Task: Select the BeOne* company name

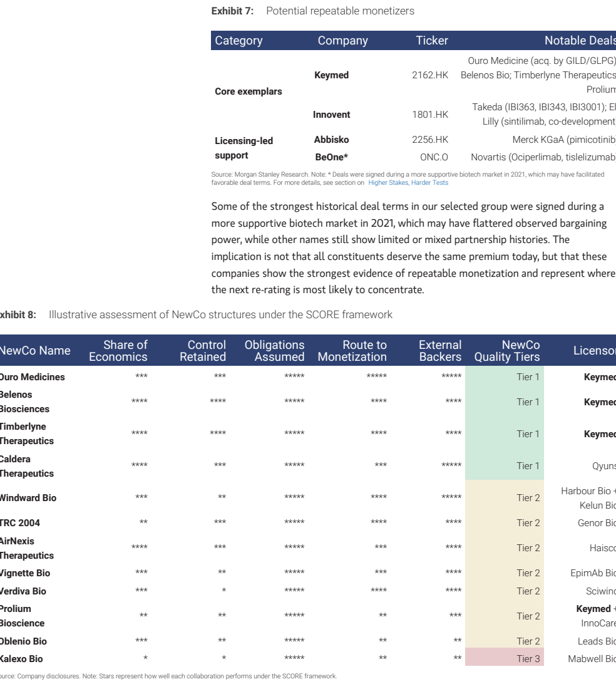Action: tap(332, 157)
